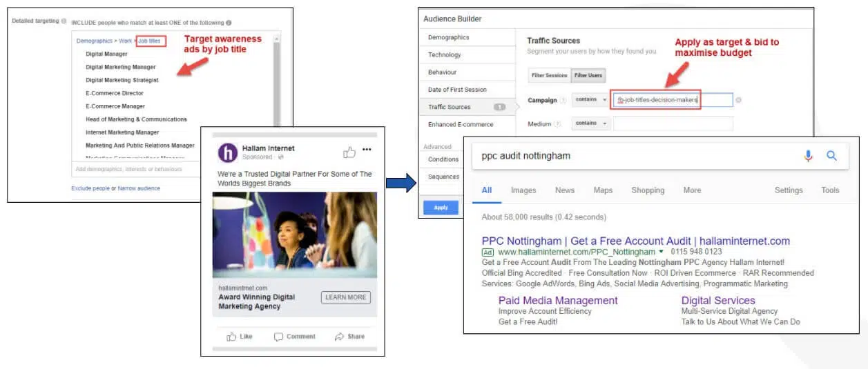
Task: Click the LEARN MORE button
Action: [345, 297]
